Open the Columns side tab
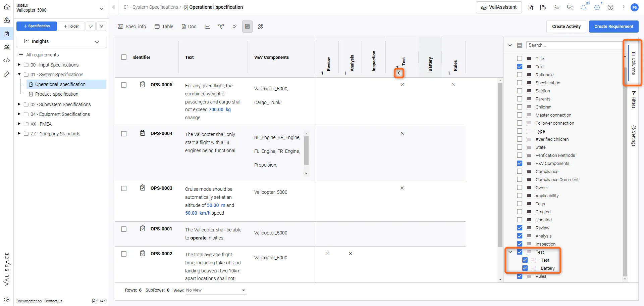This screenshot has width=644, height=306. (x=634, y=63)
